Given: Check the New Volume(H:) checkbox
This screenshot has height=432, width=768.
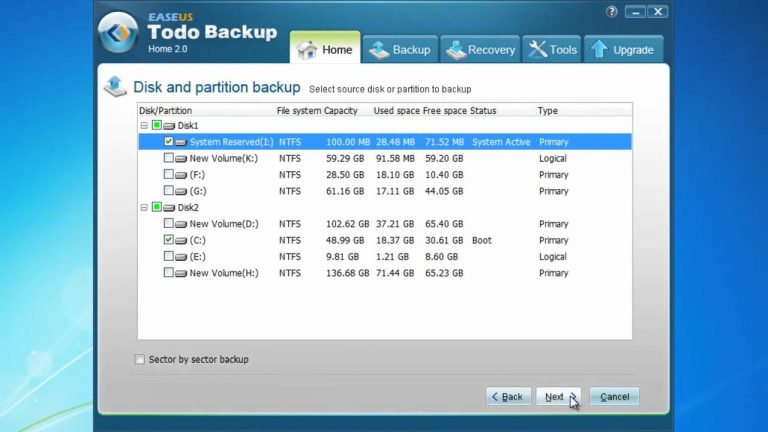Looking at the screenshot, I should pos(168,272).
